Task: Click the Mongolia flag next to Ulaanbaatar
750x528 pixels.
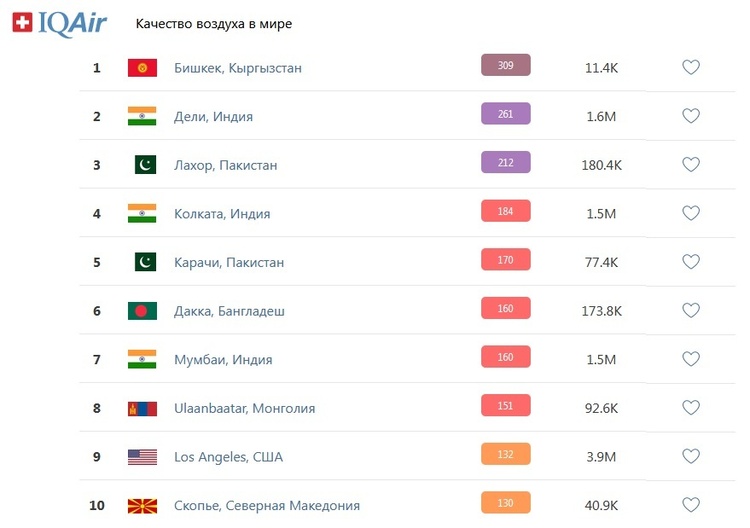Action: (x=142, y=408)
